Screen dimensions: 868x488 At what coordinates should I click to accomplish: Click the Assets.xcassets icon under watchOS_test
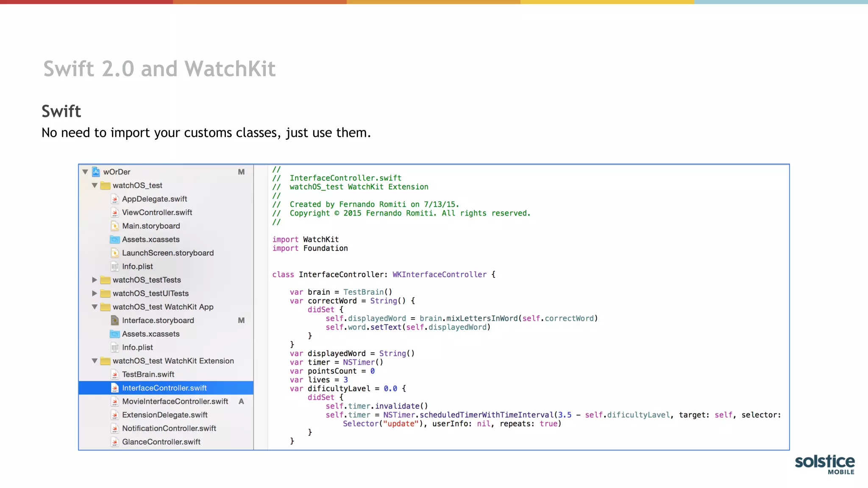coord(115,239)
